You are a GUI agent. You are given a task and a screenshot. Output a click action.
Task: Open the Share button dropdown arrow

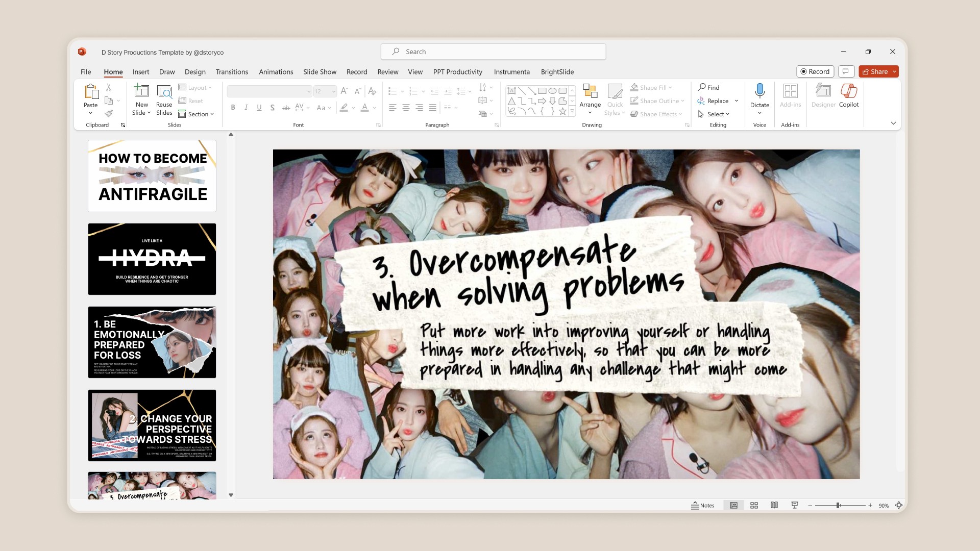pyautogui.click(x=894, y=72)
